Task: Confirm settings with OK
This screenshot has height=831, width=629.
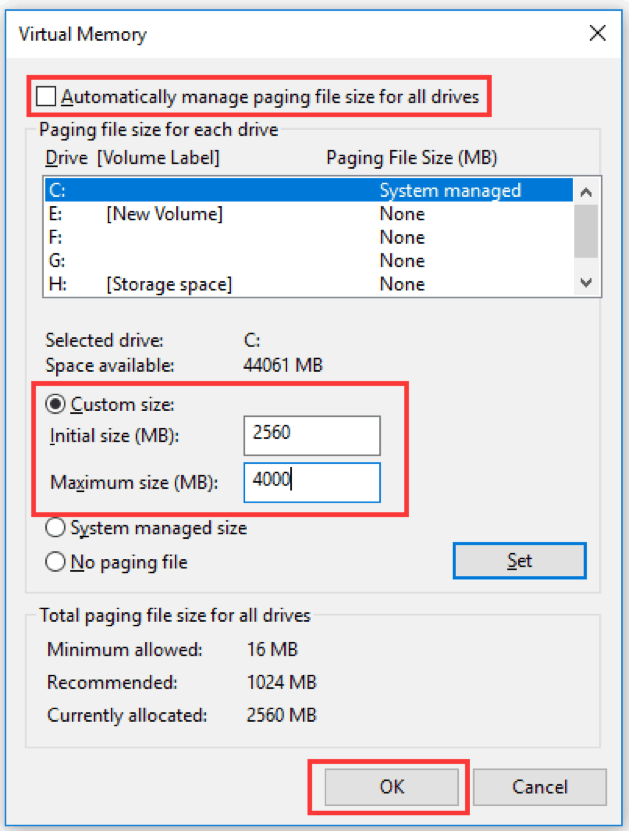Action: [x=390, y=787]
